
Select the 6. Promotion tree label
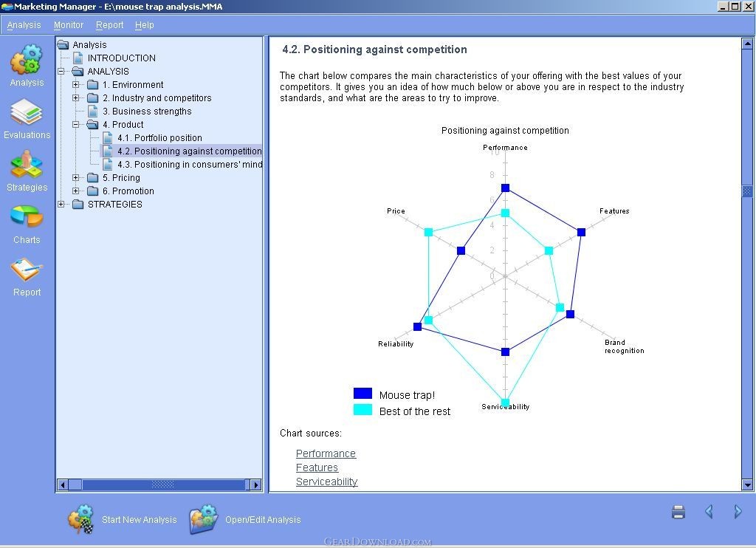(128, 191)
